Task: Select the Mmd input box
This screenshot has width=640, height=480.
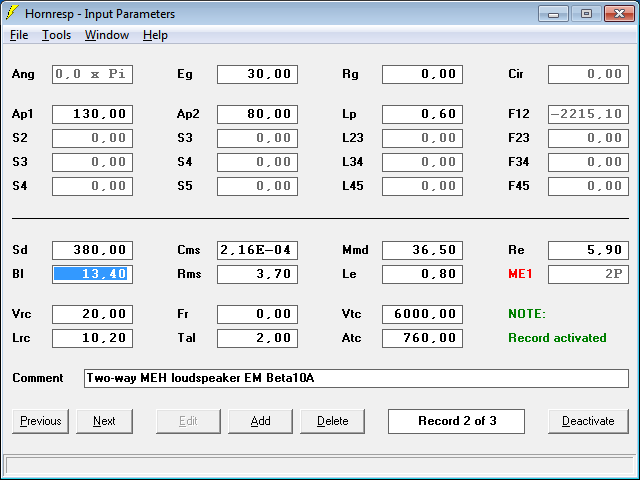Action: pos(422,250)
